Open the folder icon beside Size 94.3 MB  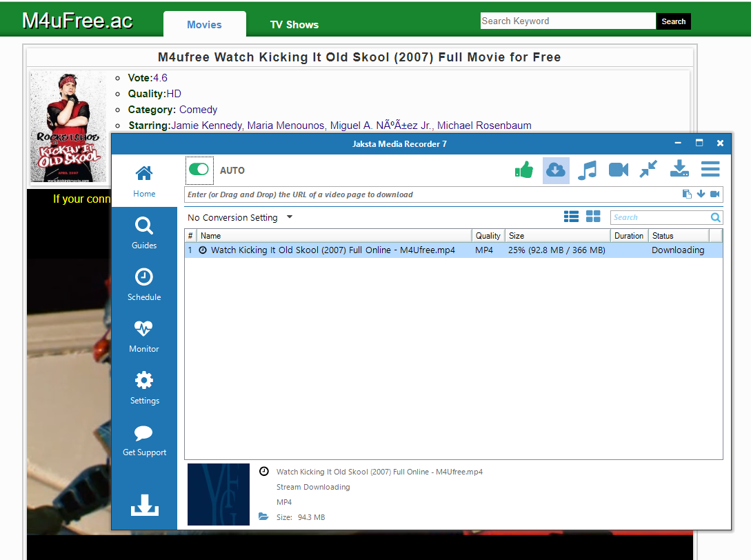pos(263,517)
